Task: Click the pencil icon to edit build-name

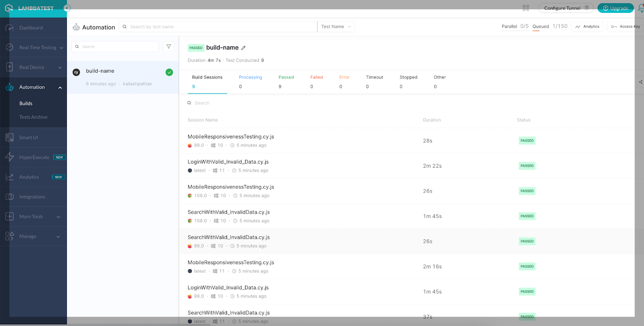Action: [x=243, y=48]
